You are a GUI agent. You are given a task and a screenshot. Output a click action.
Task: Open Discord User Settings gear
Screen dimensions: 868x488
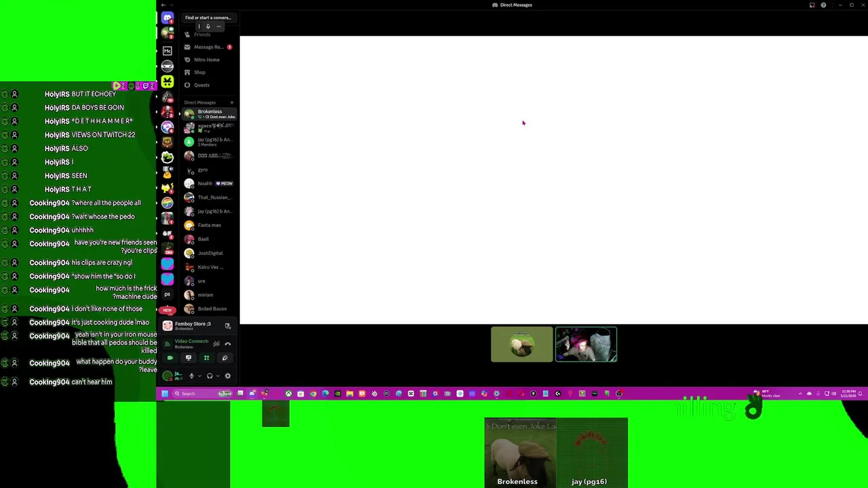tap(228, 376)
